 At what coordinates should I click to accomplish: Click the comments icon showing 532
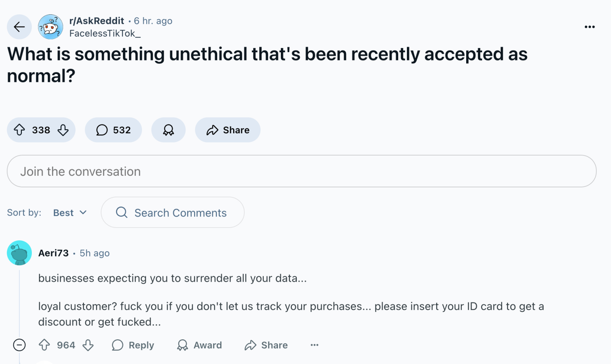point(113,130)
